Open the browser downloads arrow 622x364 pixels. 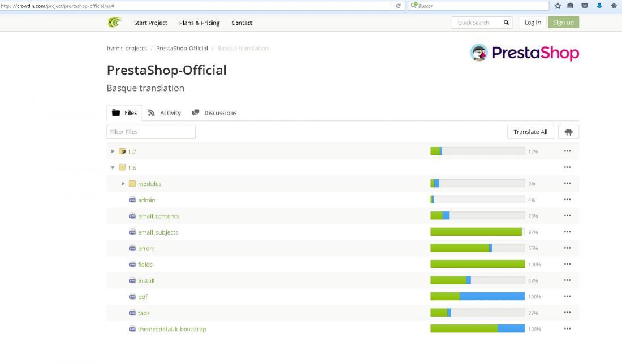point(599,6)
